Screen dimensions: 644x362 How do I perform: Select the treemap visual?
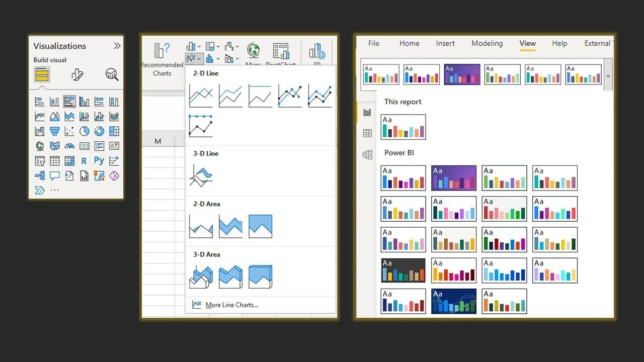[x=114, y=132]
